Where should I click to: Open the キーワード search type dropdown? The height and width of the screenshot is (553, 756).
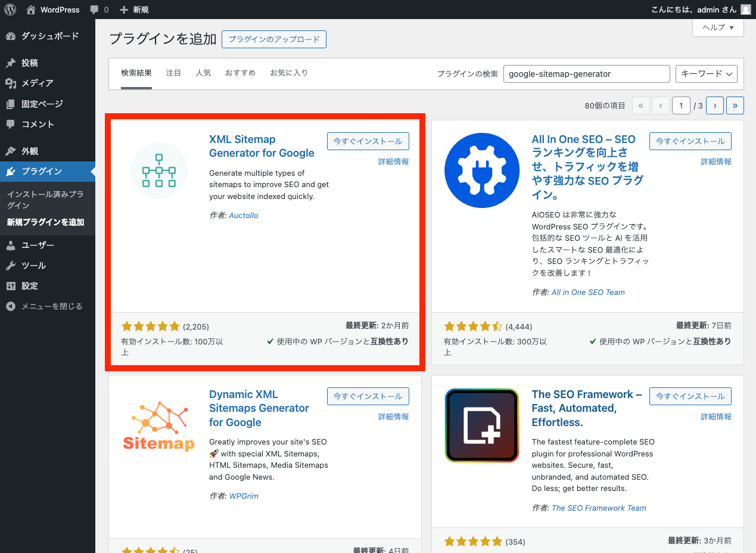click(707, 74)
